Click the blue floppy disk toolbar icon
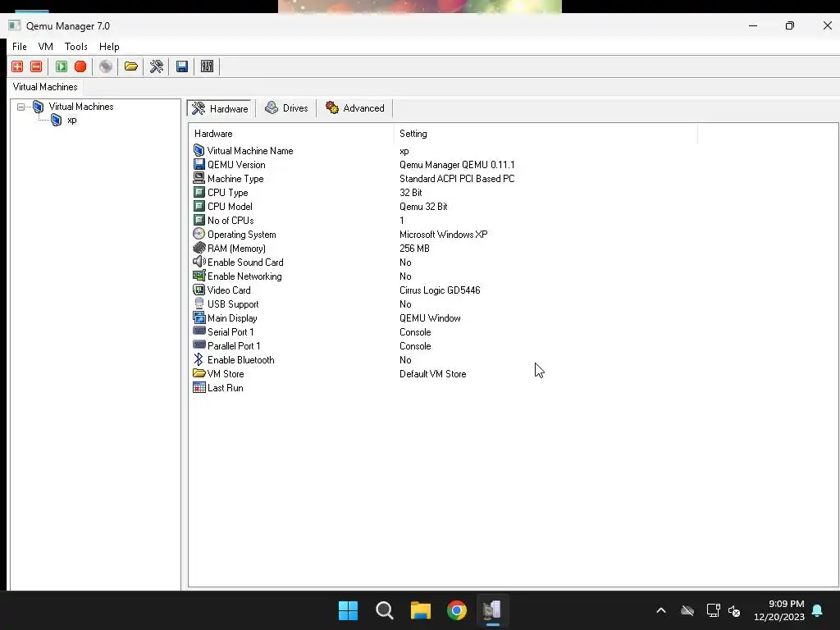Image resolution: width=840 pixels, height=630 pixels. point(182,66)
